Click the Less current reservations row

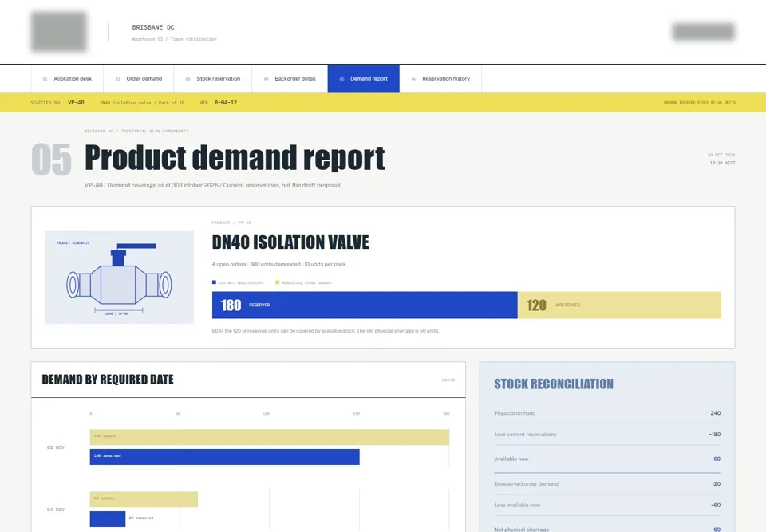pyautogui.click(x=607, y=435)
